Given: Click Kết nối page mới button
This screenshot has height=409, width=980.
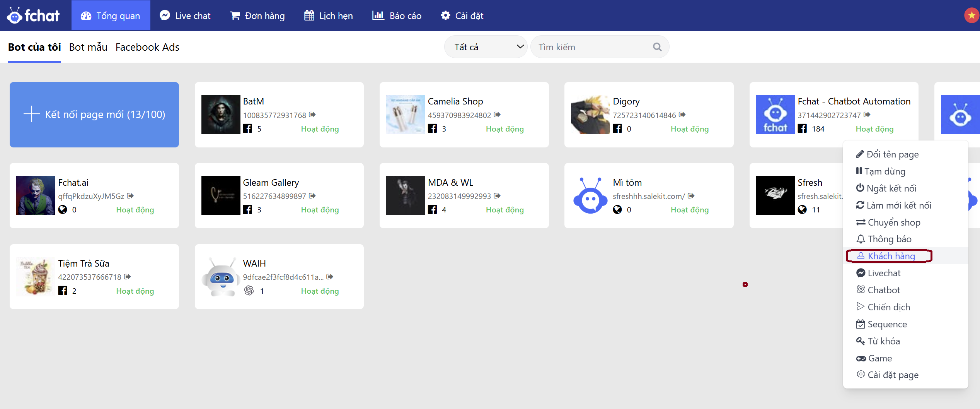Looking at the screenshot, I should pyautogui.click(x=94, y=115).
